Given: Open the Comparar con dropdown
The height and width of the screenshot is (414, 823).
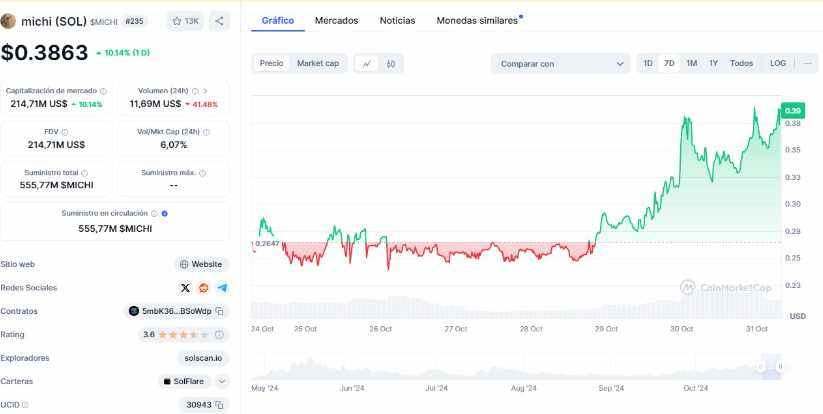Looking at the screenshot, I should click(561, 64).
